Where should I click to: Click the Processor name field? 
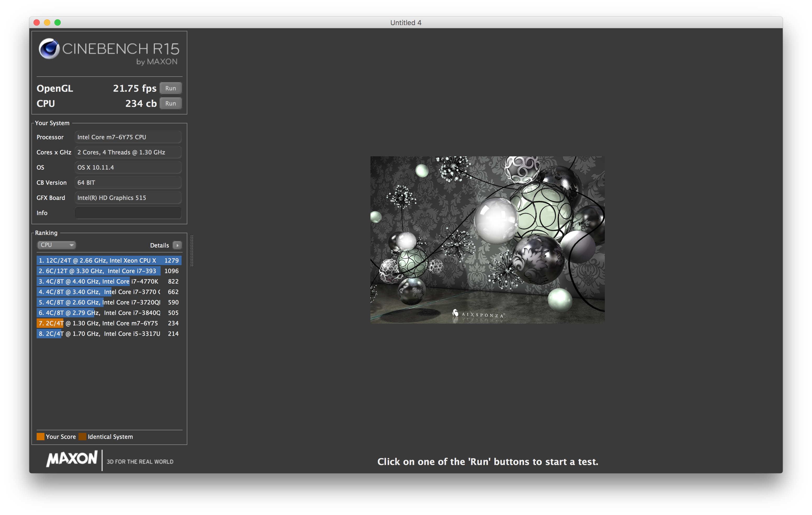tap(128, 137)
